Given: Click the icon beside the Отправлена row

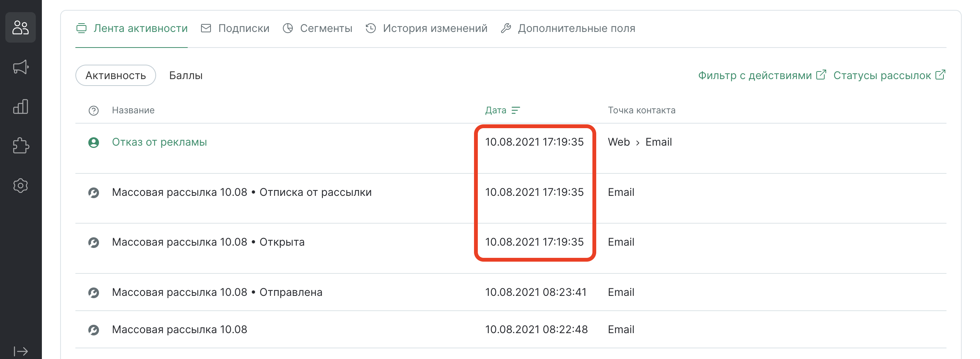Looking at the screenshot, I should click(x=94, y=292).
